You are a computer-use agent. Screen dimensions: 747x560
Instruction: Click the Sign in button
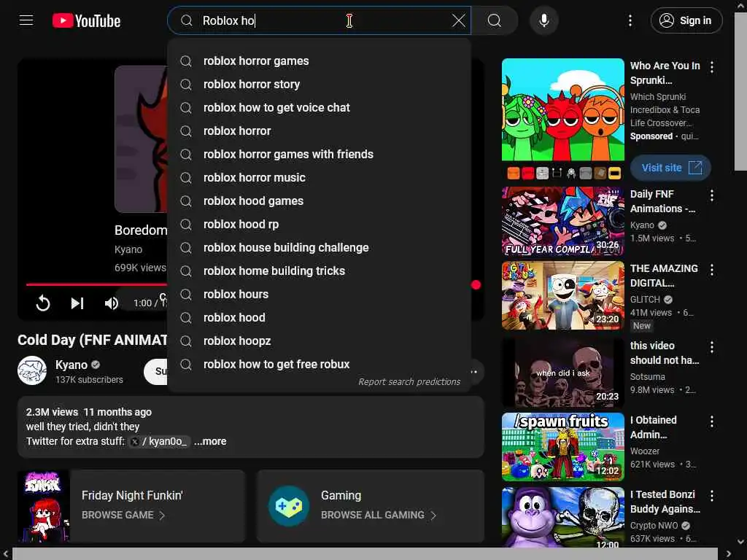(686, 20)
